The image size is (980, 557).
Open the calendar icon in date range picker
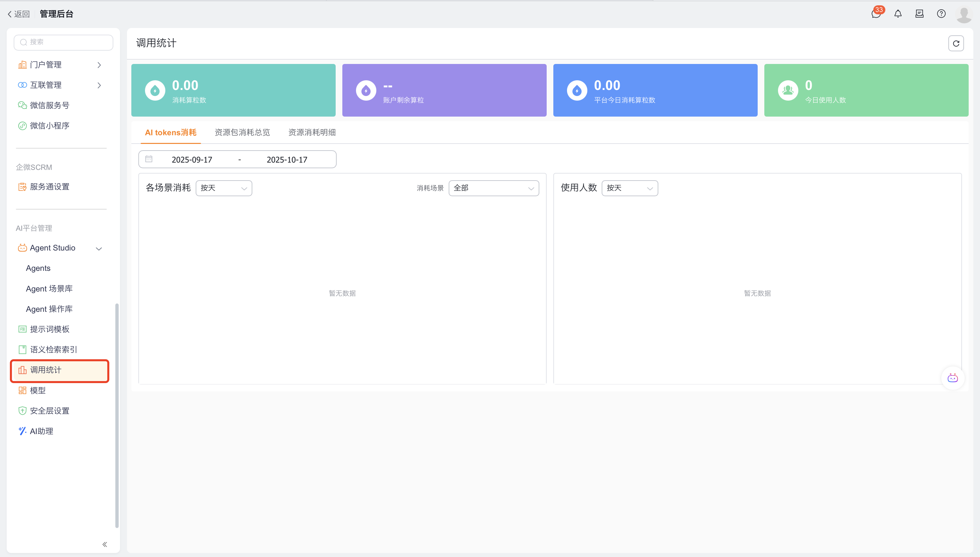click(149, 159)
